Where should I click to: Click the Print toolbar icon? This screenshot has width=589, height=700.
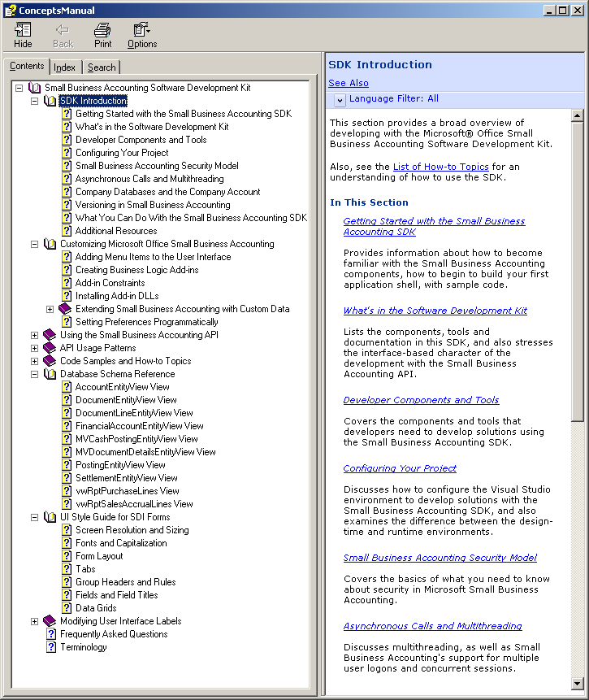pos(102,30)
